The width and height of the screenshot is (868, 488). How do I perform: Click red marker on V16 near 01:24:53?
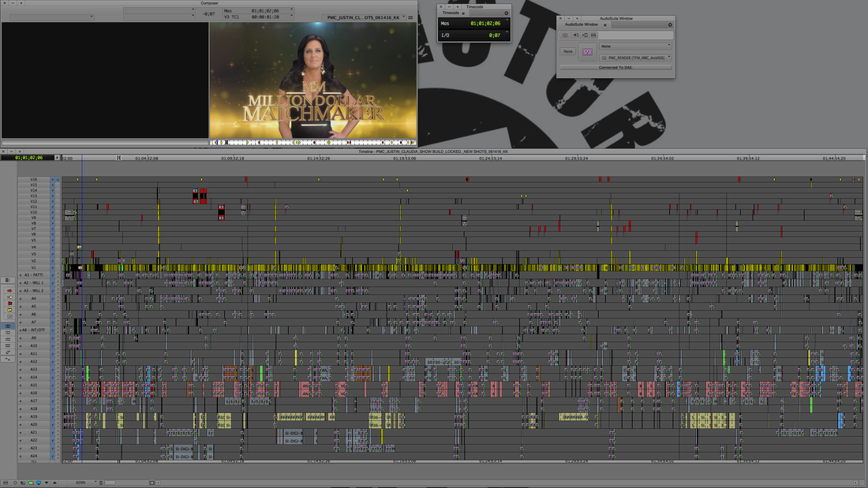click(x=468, y=179)
